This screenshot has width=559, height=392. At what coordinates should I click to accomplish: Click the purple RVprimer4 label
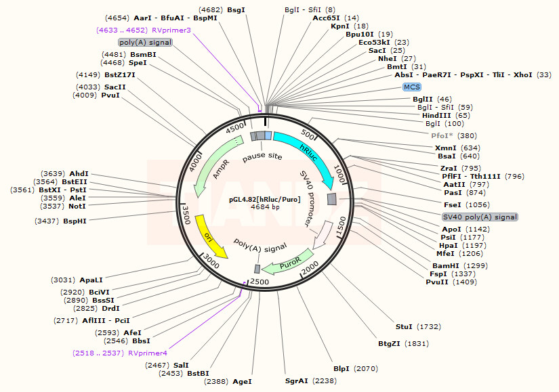(x=120, y=353)
